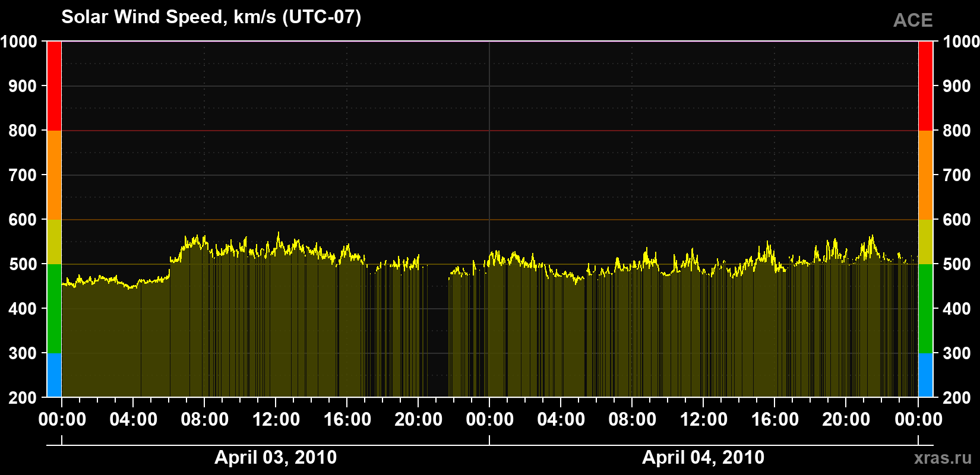This screenshot has width=980, height=475.
Task: Select the yellow color band on right scale
Action: [x=925, y=242]
